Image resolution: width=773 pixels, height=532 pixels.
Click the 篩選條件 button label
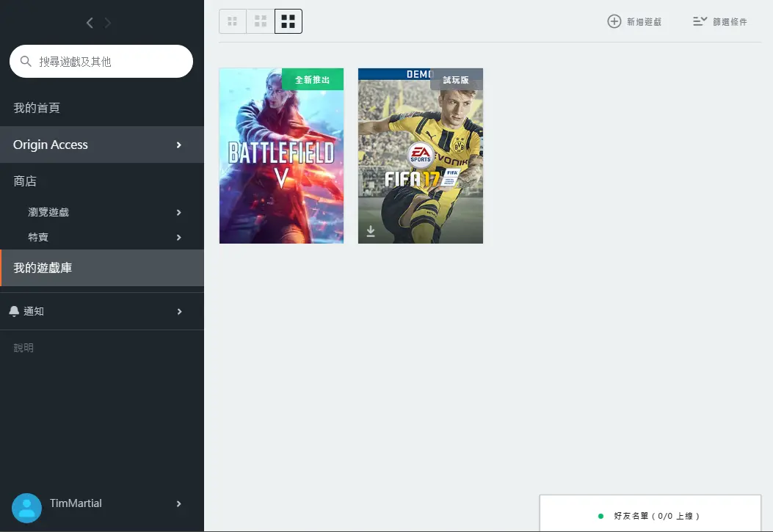[x=730, y=22]
